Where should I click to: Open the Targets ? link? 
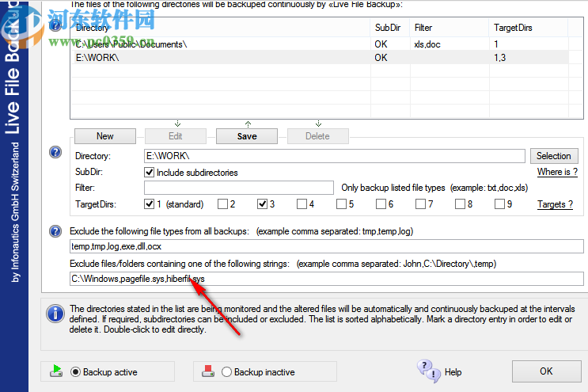tap(555, 204)
